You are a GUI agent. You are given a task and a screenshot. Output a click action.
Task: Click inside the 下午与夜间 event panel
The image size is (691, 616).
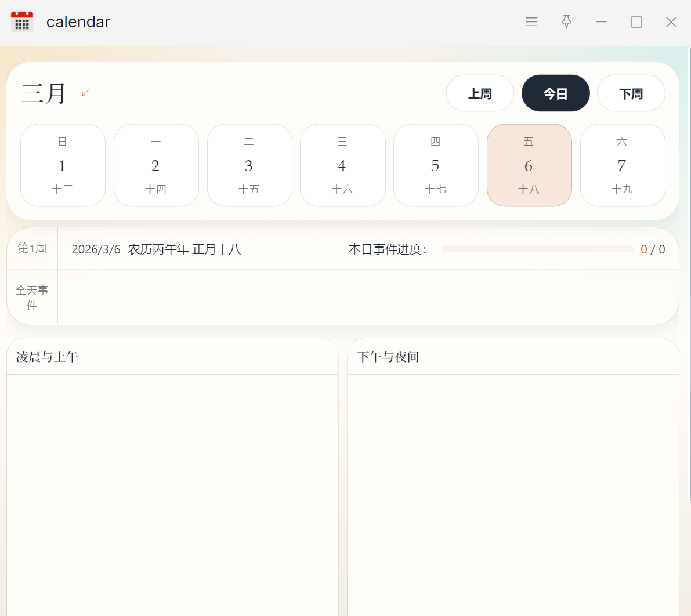click(513, 493)
